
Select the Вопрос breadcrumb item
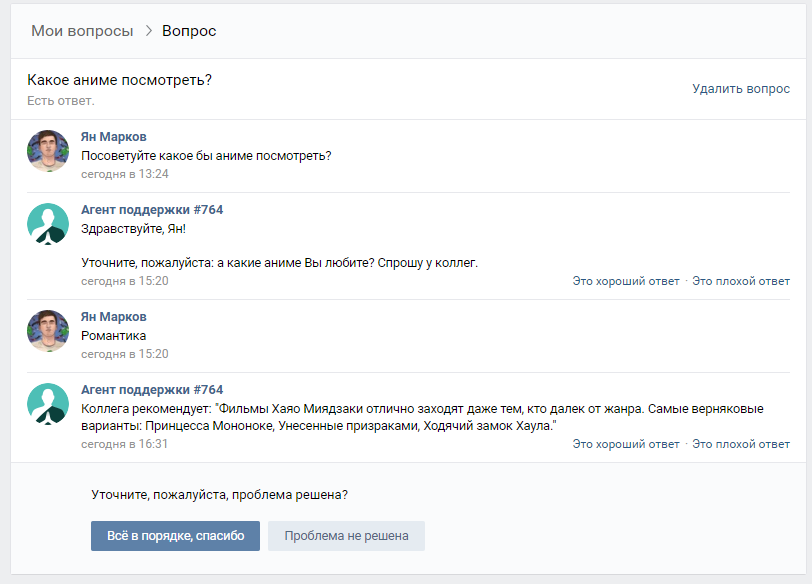[189, 31]
